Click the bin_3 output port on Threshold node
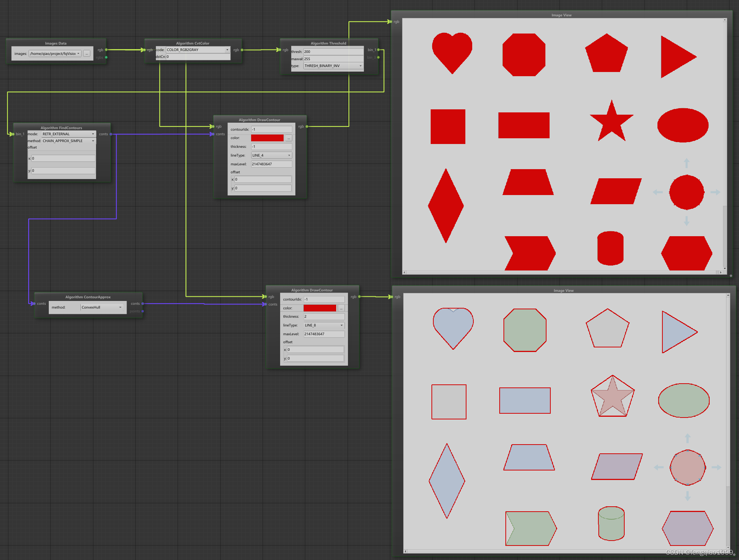 click(x=378, y=58)
